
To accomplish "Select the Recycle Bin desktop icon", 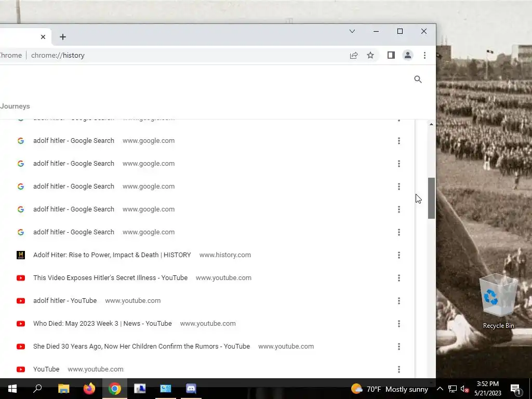I will click(498, 302).
